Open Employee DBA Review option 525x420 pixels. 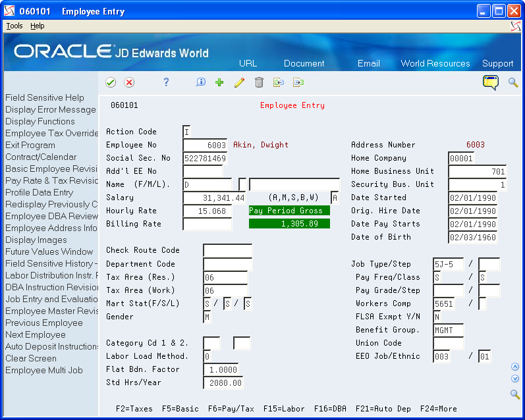point(51,216)
